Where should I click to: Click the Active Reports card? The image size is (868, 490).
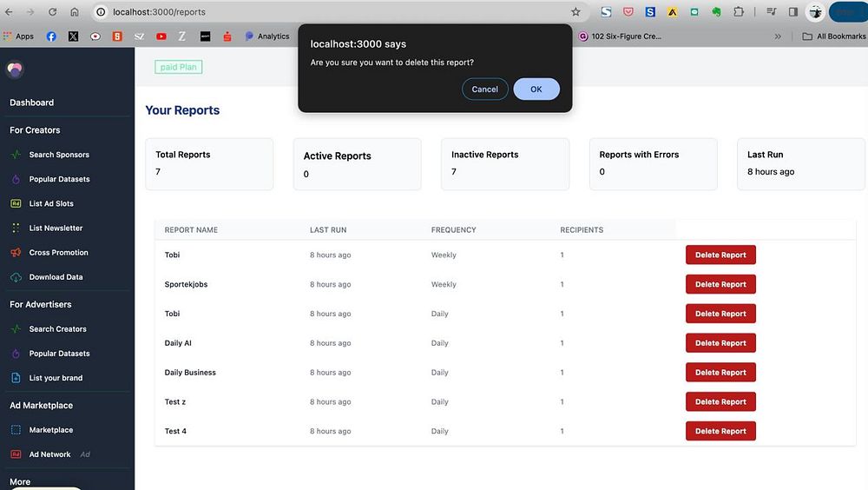point(357,164)
